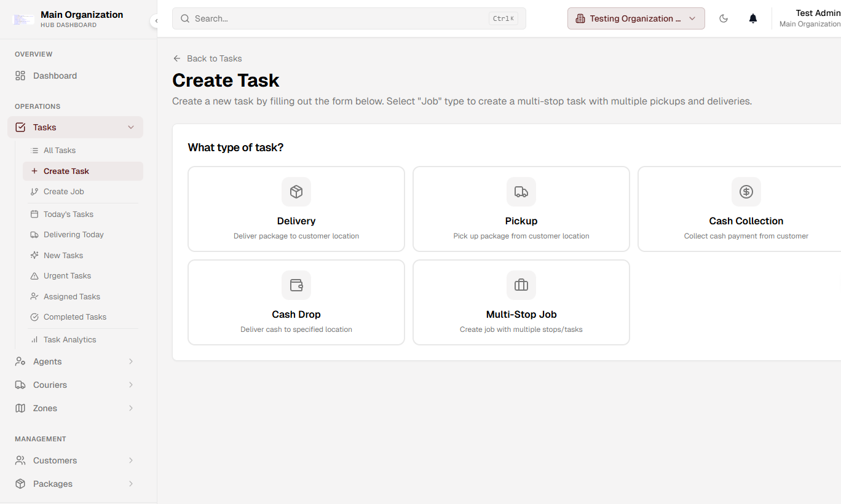Go Back to Tasks link
The width and height of the screenshot is (841, 504).
tap(207, 58)
